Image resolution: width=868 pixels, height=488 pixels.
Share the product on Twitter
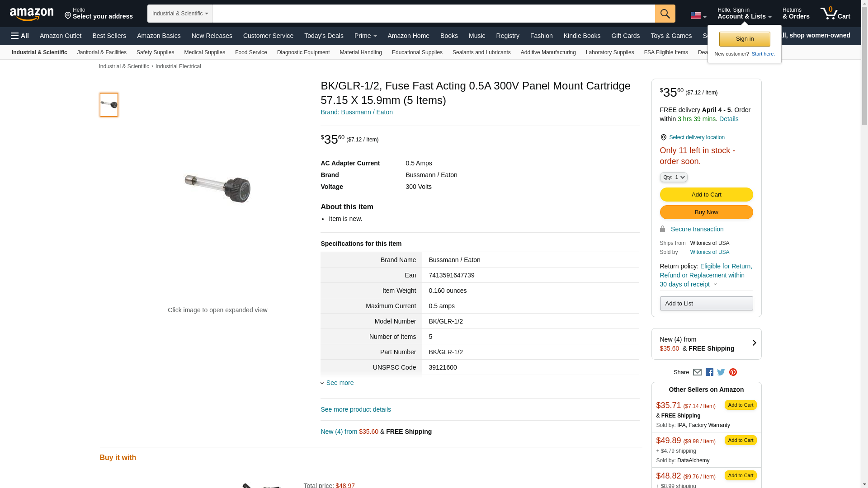[x=721, y=372]
